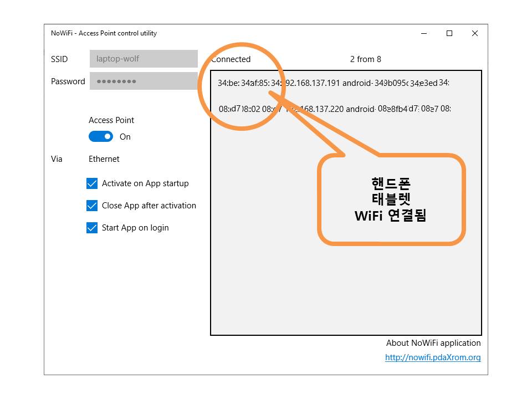Click the 2 from 8 counter
This screenshot has height=399, width=532.
365,59
